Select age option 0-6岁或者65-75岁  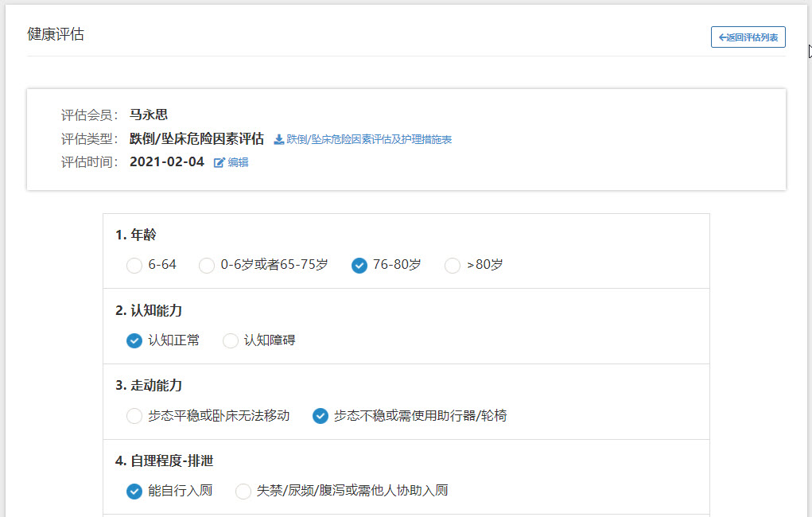[207, 265]
